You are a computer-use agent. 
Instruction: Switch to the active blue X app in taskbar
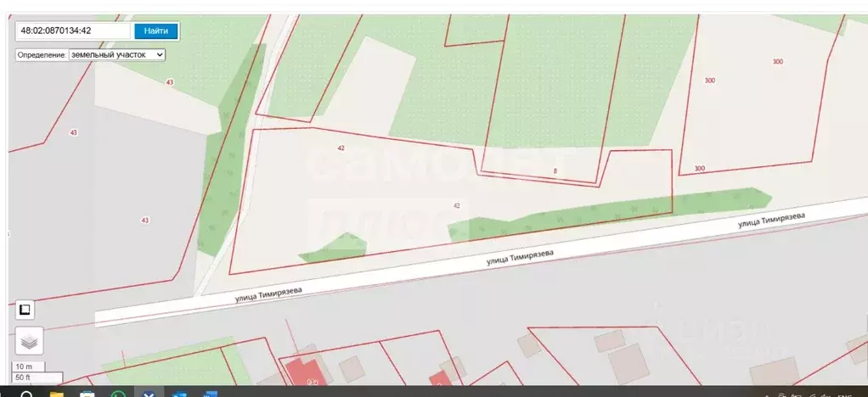pos(149,394)
